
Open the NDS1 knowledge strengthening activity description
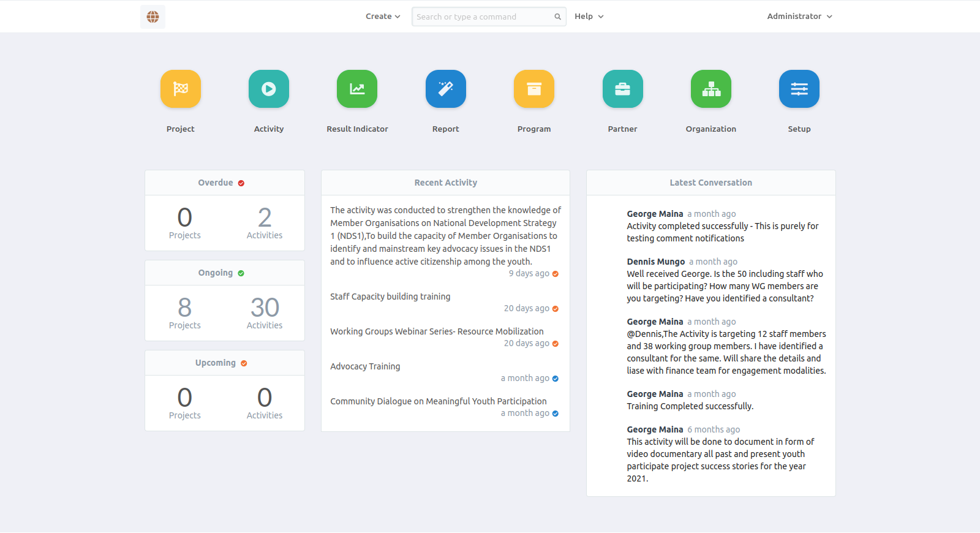(445, 236)
